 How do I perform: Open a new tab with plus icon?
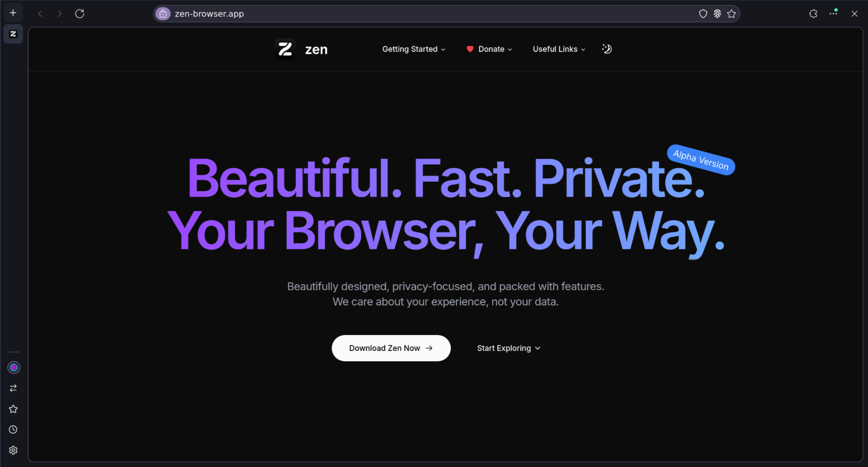click(x=13, y=13)
